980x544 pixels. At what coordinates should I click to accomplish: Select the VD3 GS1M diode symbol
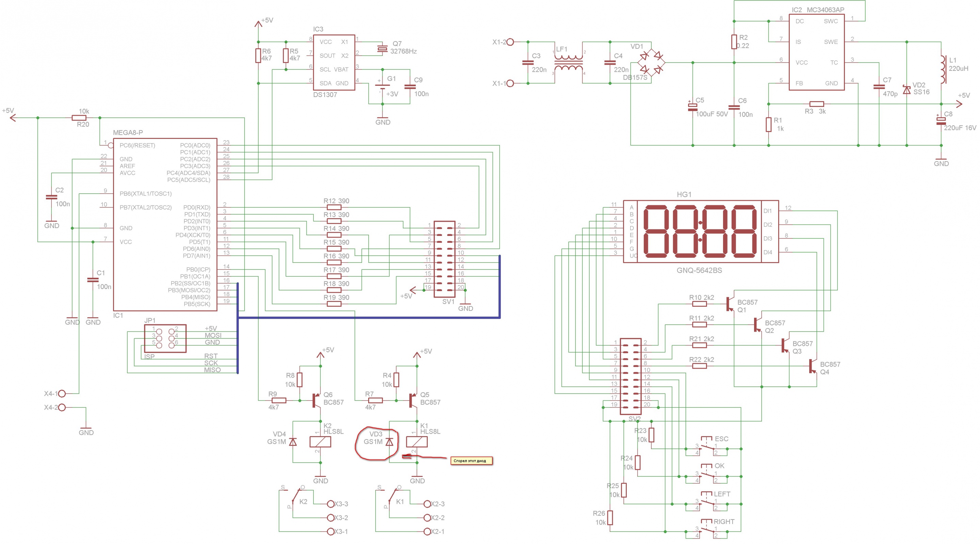tap(389, 442)
